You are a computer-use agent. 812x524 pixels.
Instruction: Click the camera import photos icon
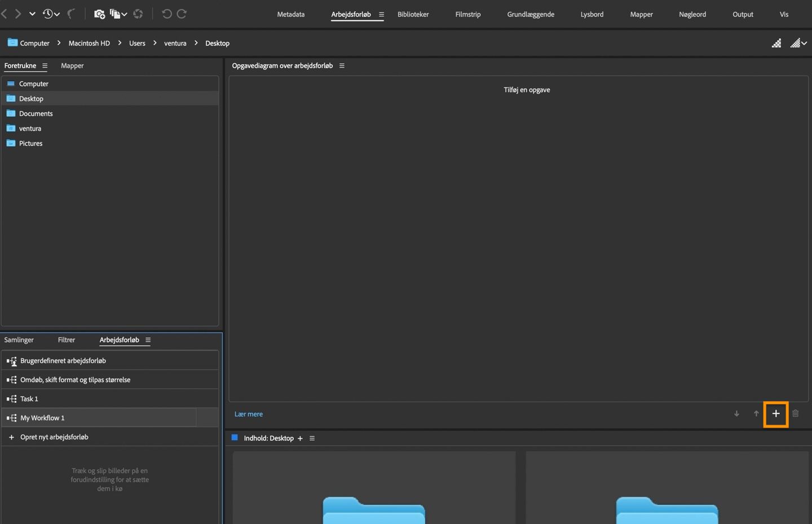[x=99, y=14]
